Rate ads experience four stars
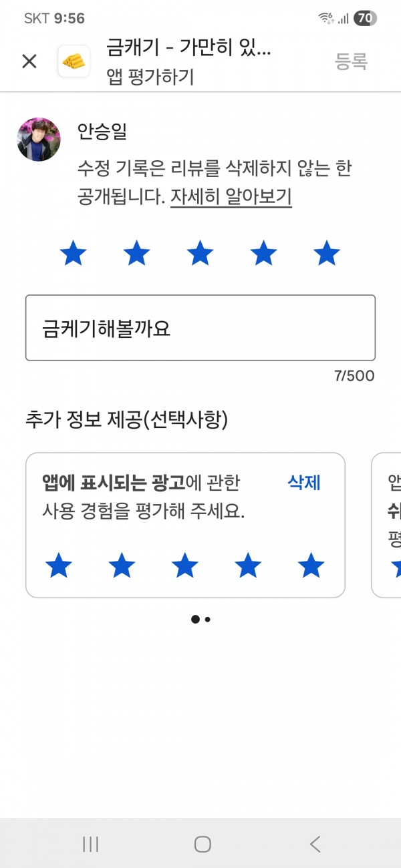 pyautogui.click(x=248, y=566)
